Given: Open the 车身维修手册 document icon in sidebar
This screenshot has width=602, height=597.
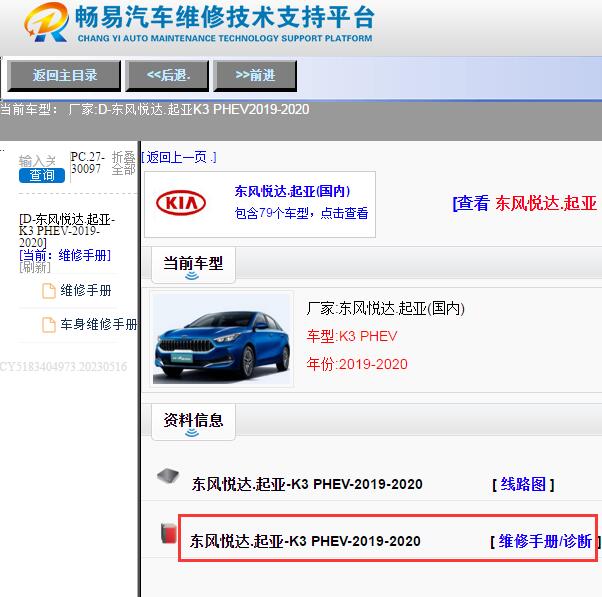Looking at the screenshot, I should (49, 325).
